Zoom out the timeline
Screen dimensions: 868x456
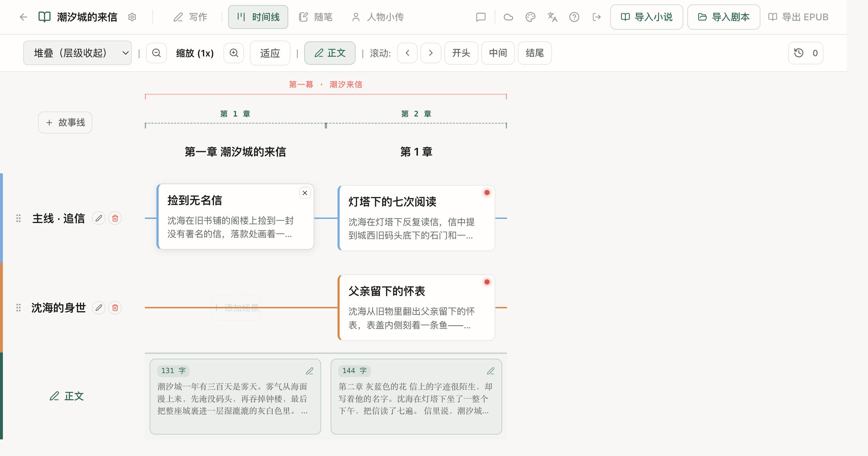[x=156, y=53]
